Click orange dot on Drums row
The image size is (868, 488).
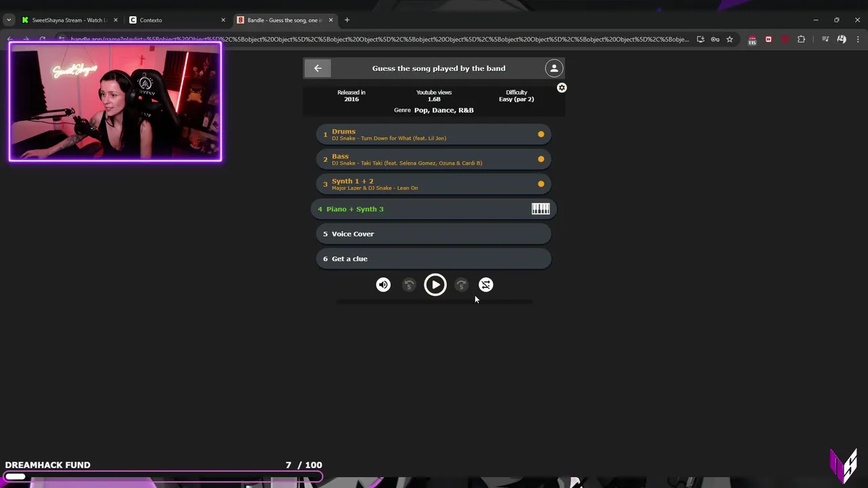coord(541,134)
